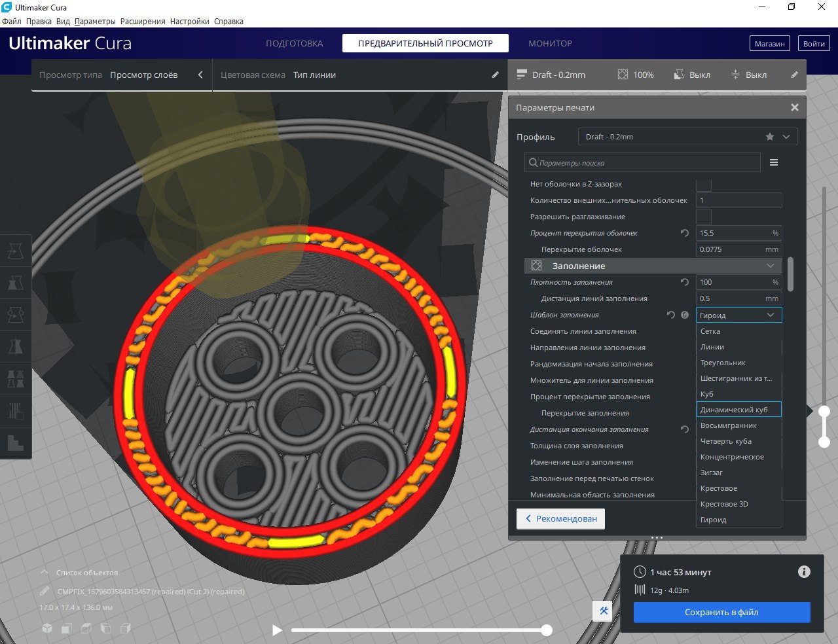Viewport: 838px width, 644px height.
Task: Click pencil icon next to object name
Action: click(x=45, y=591)
